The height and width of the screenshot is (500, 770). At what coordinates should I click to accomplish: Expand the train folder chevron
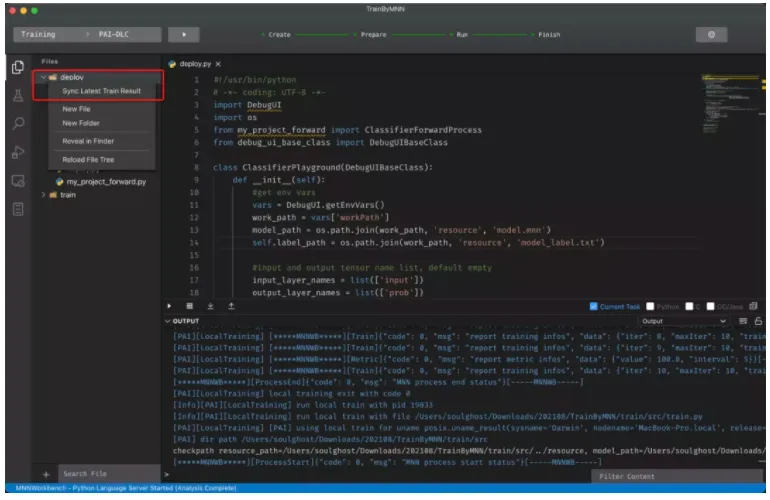pyautogui.click(x=43, y=194)
